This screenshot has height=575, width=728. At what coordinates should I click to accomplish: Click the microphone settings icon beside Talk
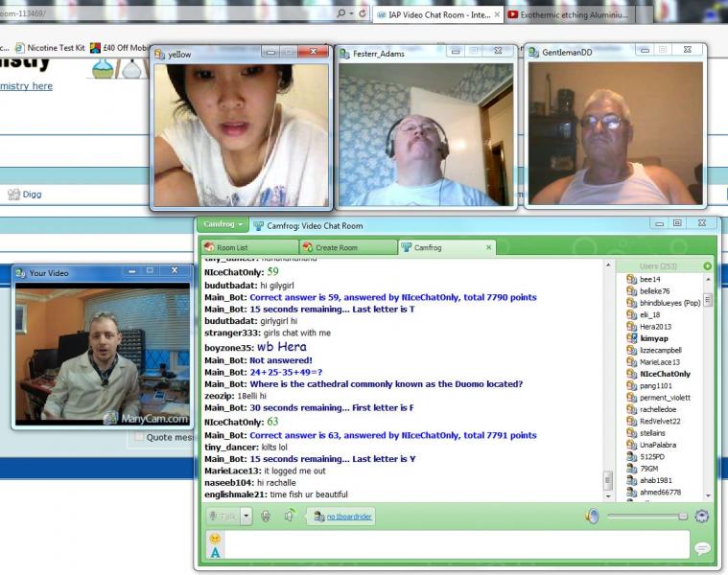tap(266, 517)
